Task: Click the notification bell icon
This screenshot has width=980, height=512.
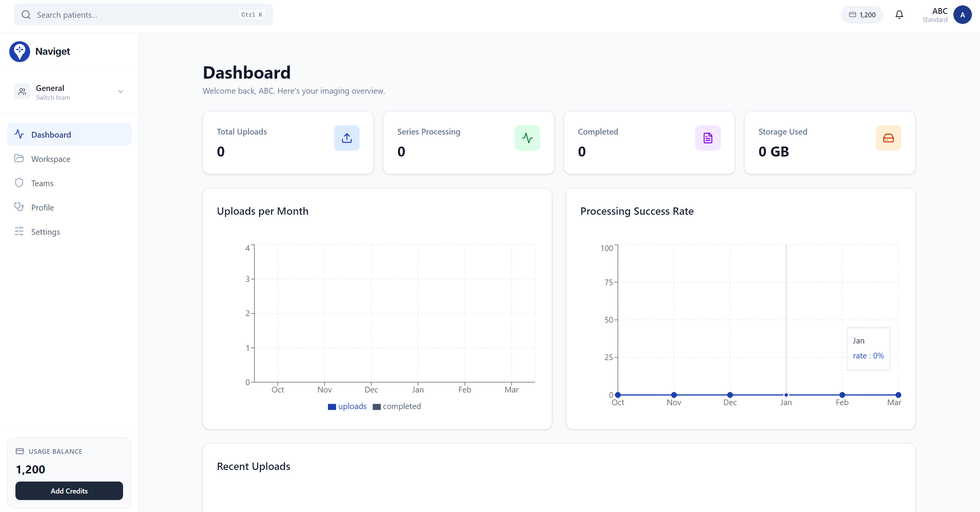Action: [x=899, y=14]
